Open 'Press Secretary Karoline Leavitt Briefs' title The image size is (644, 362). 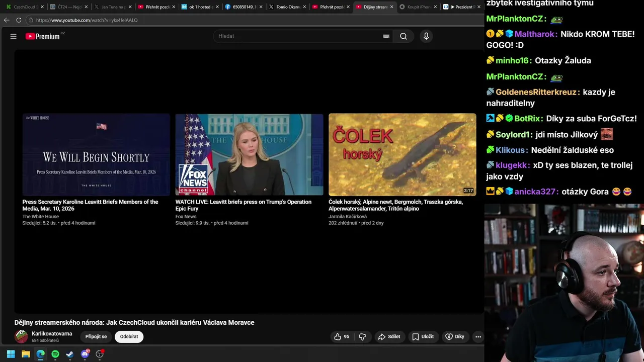[x=91, y=205]
